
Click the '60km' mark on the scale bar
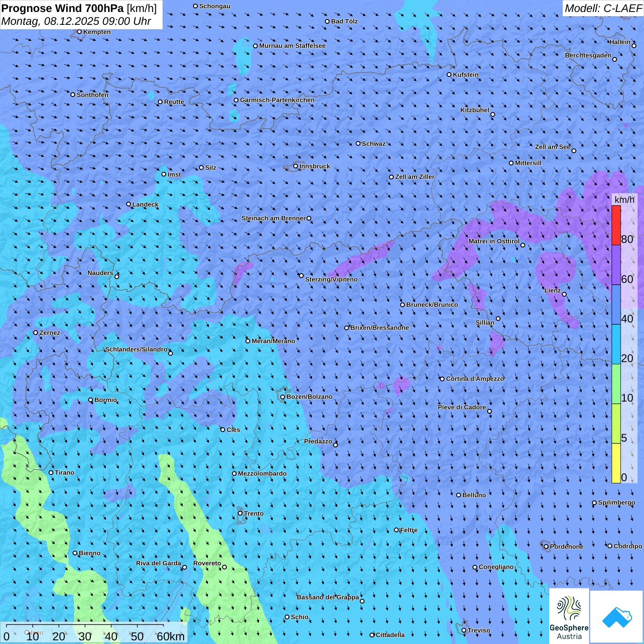point(171,636)
